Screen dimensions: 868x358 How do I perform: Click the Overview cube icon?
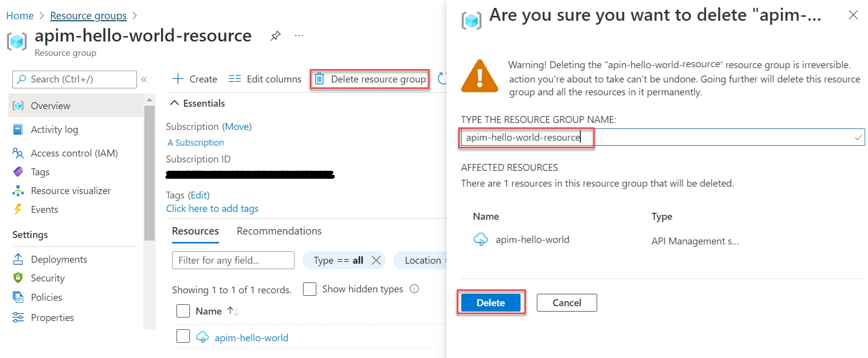pos(18,106)
